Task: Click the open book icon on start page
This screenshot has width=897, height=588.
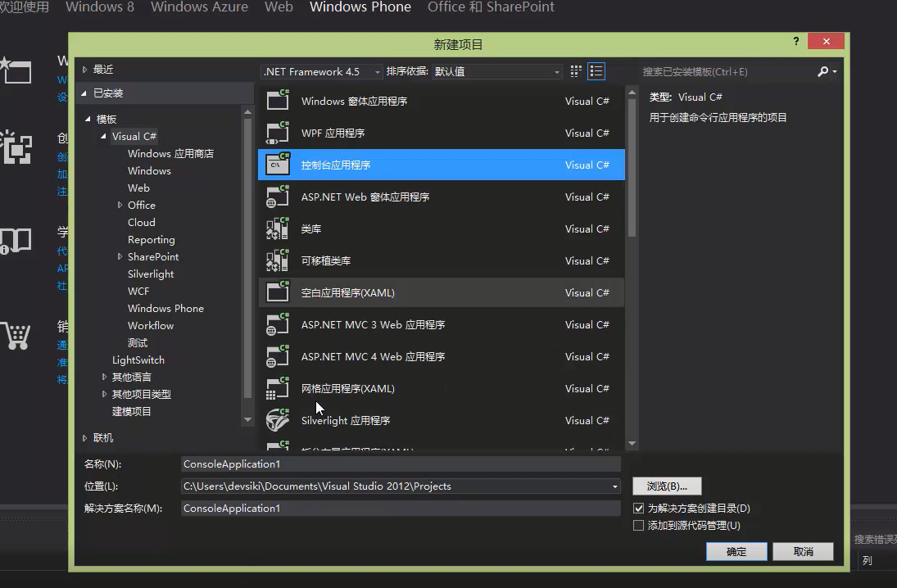Action: point(16,241)
